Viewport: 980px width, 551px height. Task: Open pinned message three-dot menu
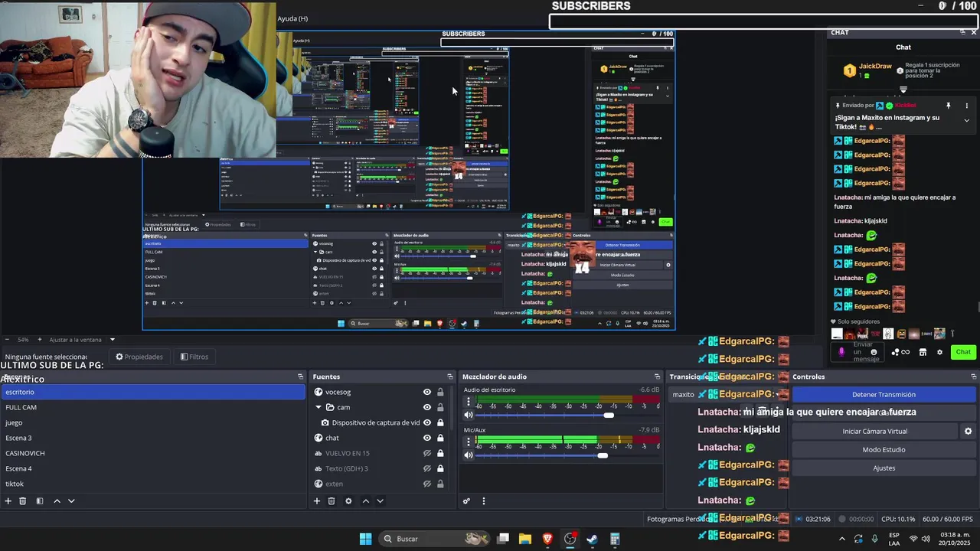(966, 106)
